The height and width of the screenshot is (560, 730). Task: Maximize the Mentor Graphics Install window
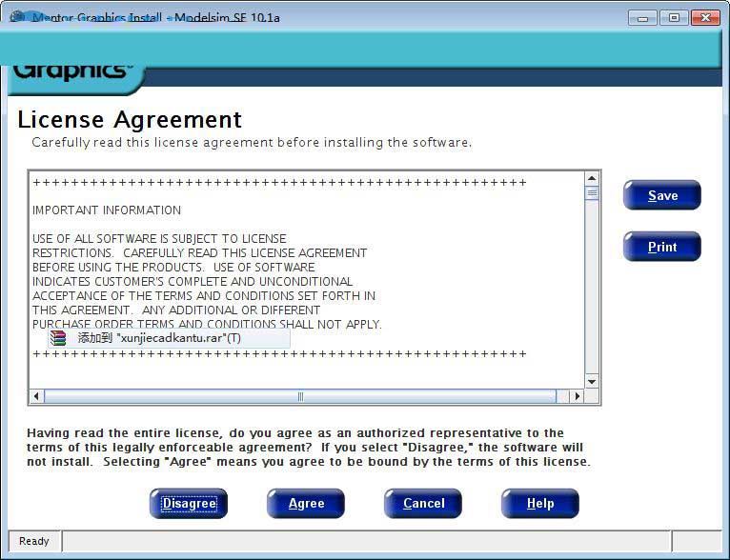pos(674,18)
